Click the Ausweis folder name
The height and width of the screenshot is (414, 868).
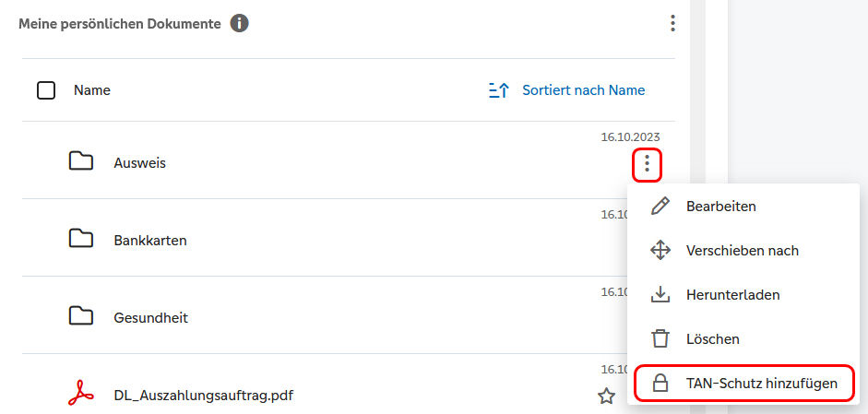click(140, 163)
